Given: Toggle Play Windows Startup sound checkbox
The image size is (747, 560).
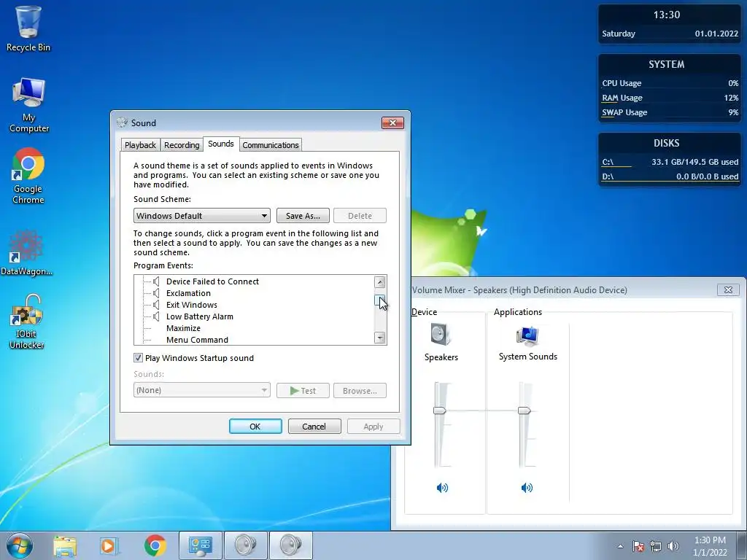Looking at the screenshot, I should pyautogui.click(x=138, y=357).
